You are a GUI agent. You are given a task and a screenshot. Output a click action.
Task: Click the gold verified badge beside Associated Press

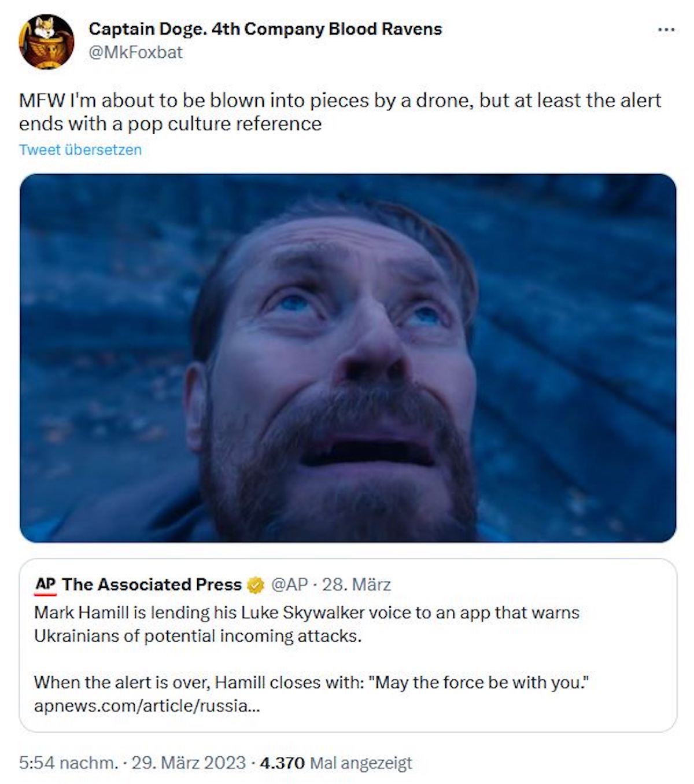255,585
